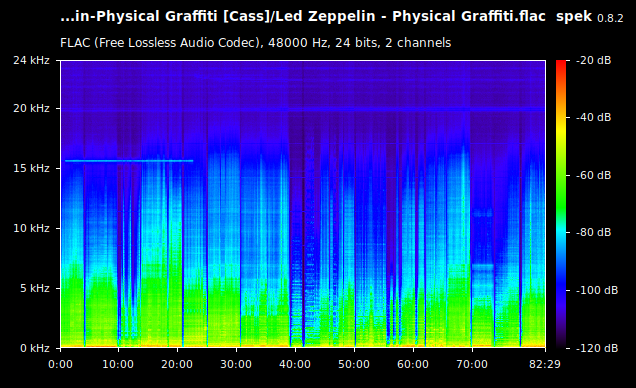Click the 20 kHz frequency axis label

point(31,108)
